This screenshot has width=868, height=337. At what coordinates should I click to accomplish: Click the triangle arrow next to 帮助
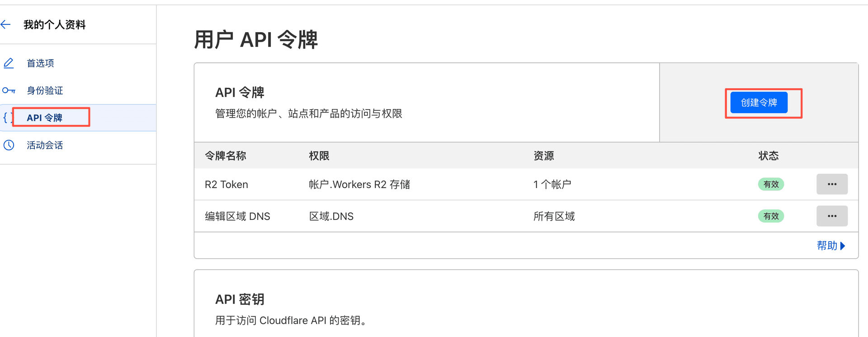[843, 246]
